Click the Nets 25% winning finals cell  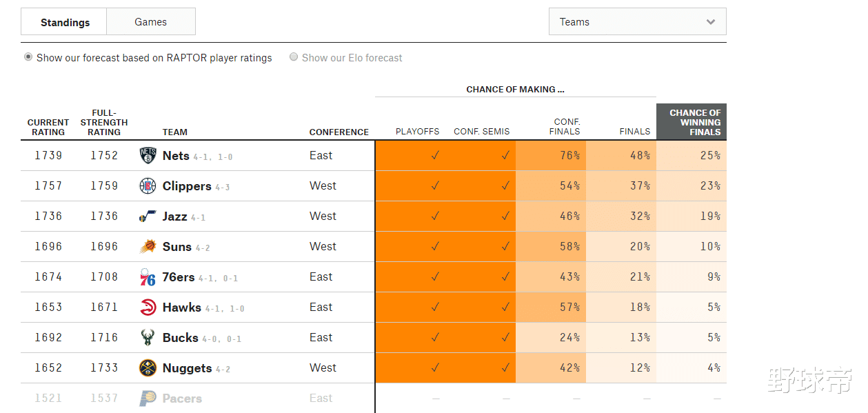pos(692,156)
